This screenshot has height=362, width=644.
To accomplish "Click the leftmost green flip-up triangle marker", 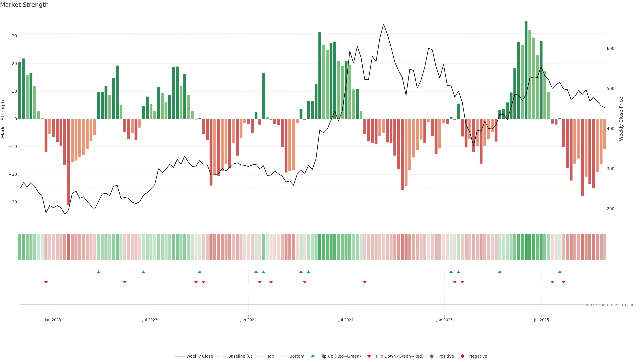I will tap(98, 272).
